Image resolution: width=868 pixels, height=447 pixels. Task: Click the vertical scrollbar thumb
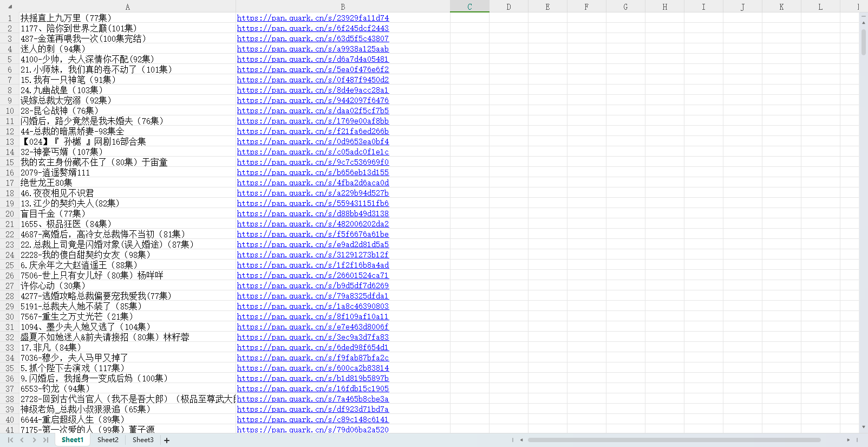pyautogui.click(x=863, y=42)
